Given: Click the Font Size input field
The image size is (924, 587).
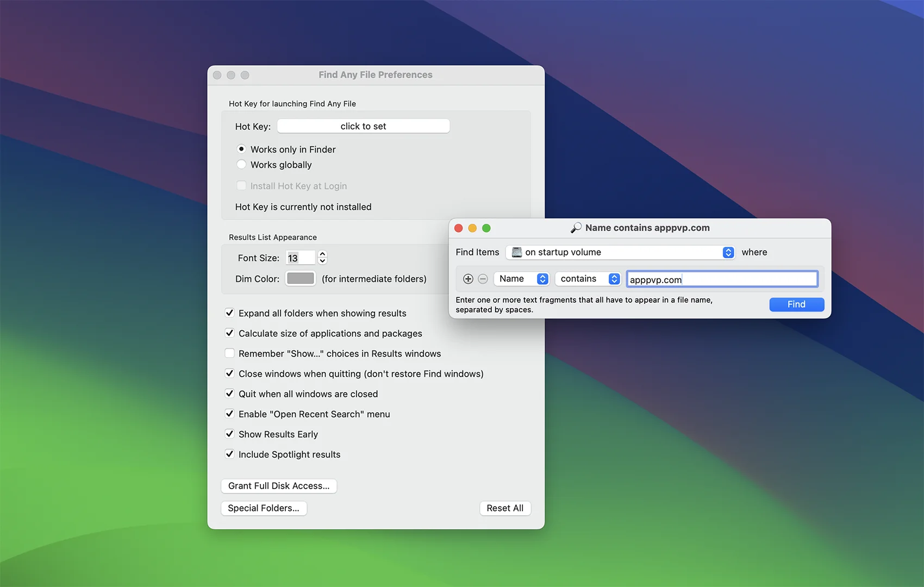Looking at the screenshot, I should [301, 258].
